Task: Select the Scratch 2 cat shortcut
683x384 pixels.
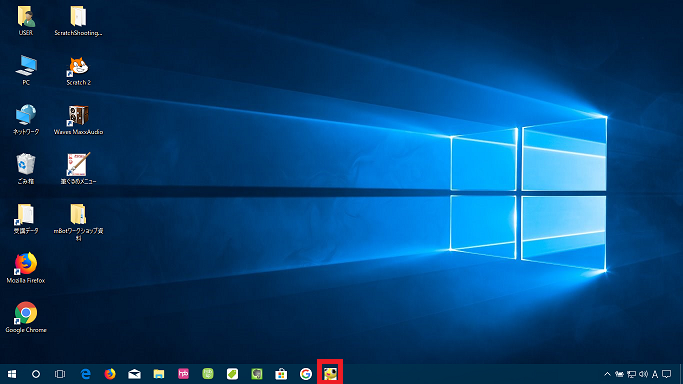Action: click(x=78, y=70)
